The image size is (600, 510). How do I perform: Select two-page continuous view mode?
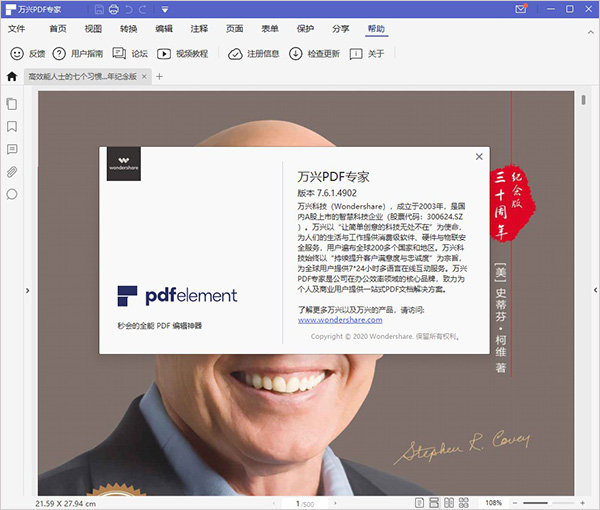(464, 503)
